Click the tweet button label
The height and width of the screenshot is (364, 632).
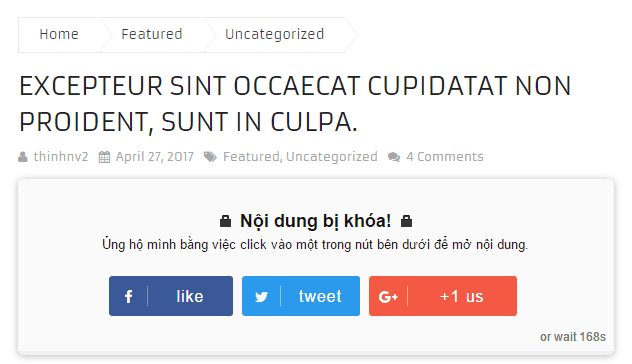coord(320,296)
